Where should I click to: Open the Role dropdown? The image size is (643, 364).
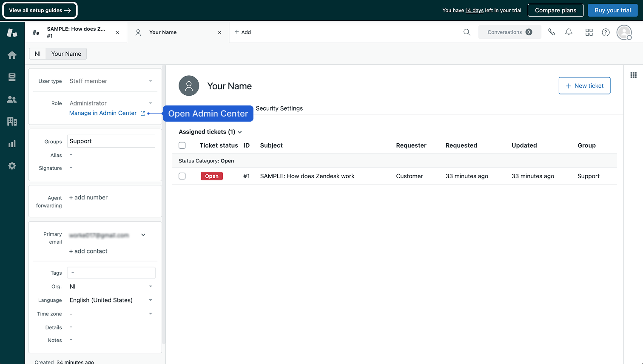[x=111, y=103]
